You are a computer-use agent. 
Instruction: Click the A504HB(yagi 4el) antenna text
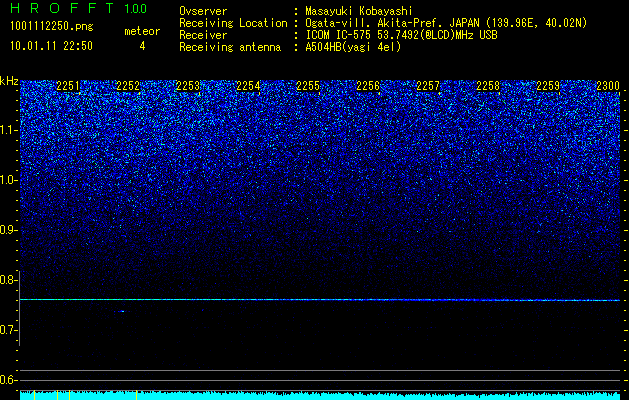(353, 47)
